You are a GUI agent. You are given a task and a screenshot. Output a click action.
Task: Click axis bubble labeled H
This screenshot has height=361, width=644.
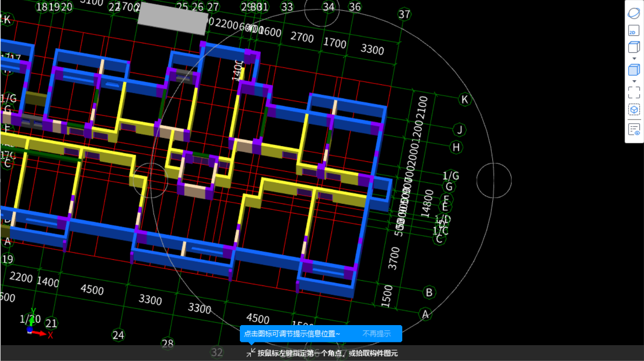pyautogui.click(x=456, y=147)
